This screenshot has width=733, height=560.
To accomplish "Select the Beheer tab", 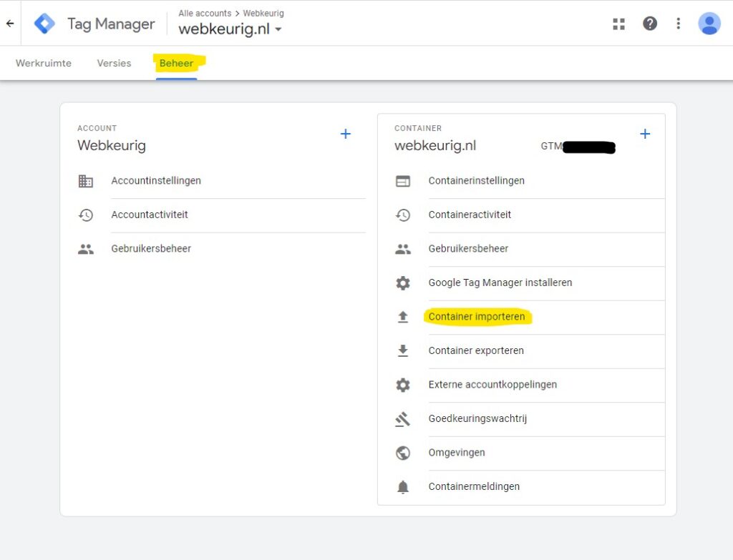I will tap(176, 63).
